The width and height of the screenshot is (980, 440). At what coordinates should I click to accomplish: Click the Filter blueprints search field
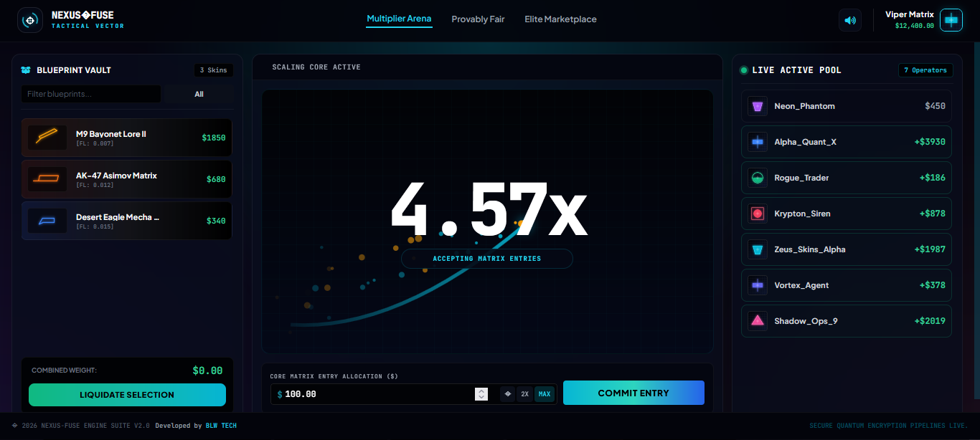click(x=91, y=94)
